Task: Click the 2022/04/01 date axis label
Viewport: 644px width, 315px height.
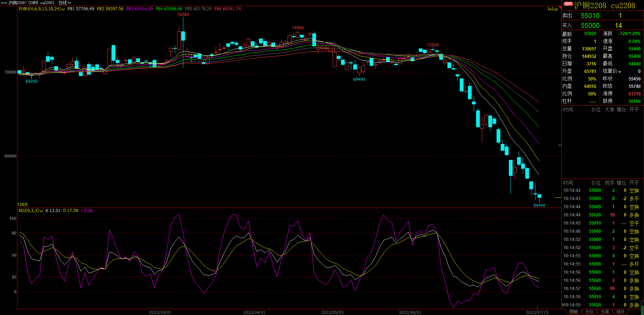Action: pos(254,312)
